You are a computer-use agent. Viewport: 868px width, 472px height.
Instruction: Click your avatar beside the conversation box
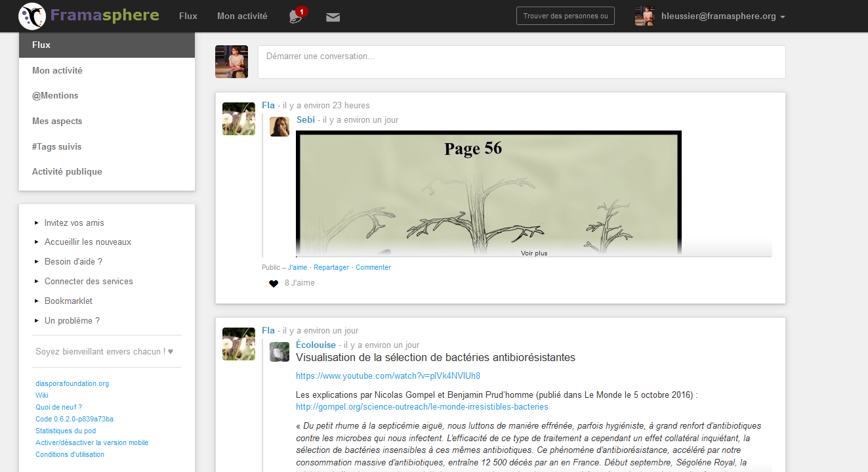point(232,62)
